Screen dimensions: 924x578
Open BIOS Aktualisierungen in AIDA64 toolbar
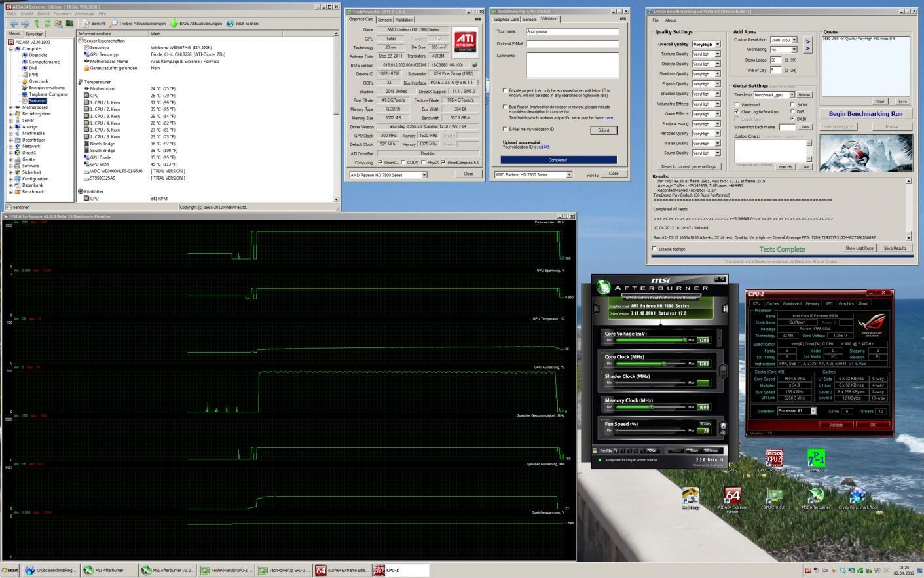coord(196,24)
